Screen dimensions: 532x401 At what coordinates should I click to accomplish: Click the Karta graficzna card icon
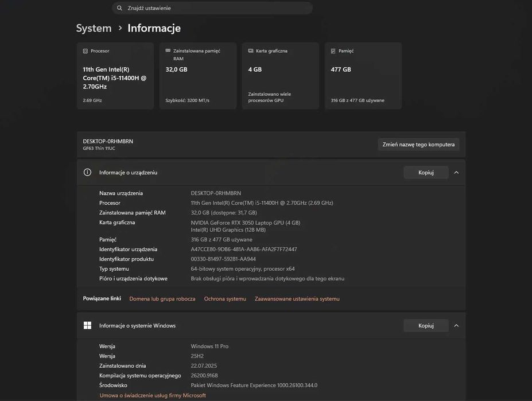point(251,51)
